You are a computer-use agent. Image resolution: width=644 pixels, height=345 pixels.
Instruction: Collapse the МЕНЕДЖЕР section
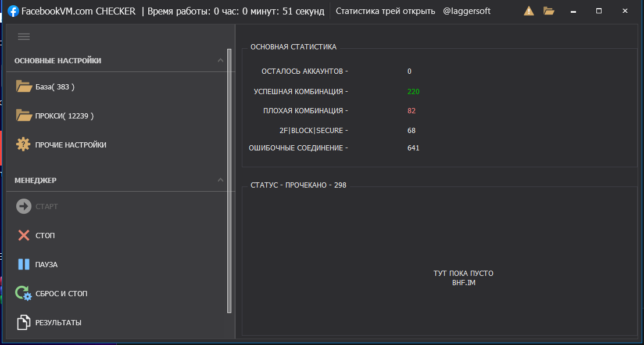tap(220, 180)
